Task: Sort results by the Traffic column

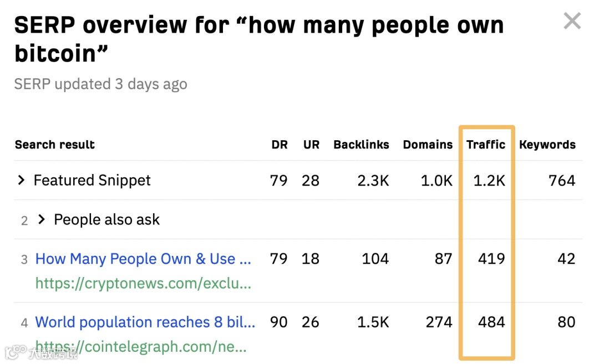Action: click(486, 145)
